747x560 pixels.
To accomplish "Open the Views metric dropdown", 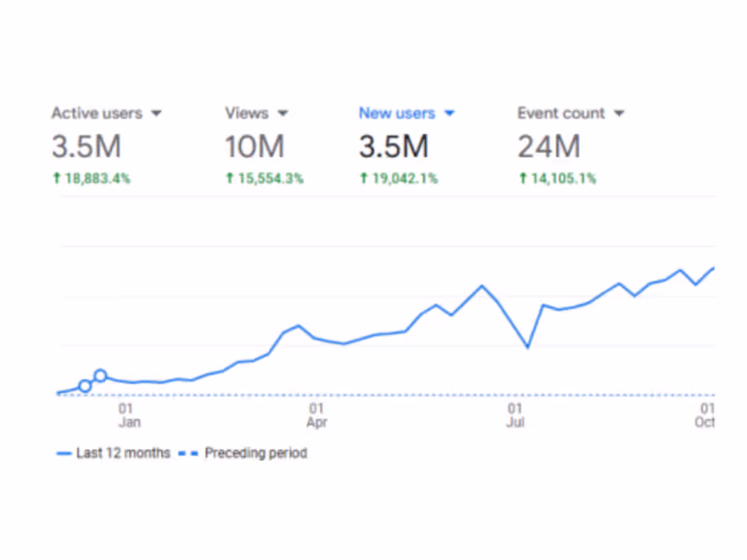I will (x=283, y=113).
